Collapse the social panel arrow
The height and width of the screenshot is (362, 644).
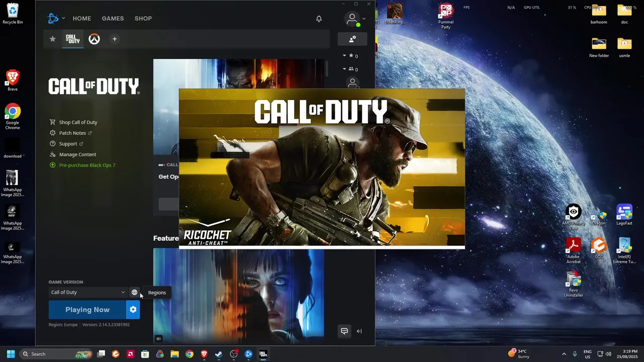click(x=359, y=331)
